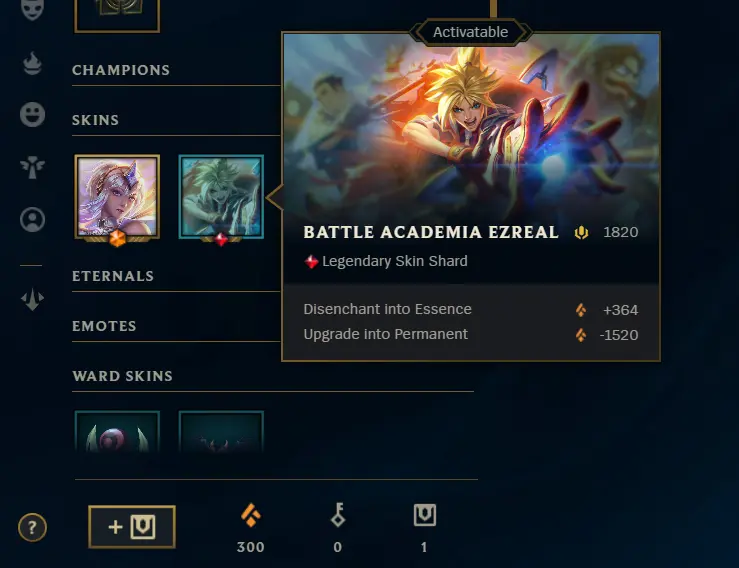Collapse the Skins section header
The width and height of the screenshot is (739, 568).
click(95, 120)
